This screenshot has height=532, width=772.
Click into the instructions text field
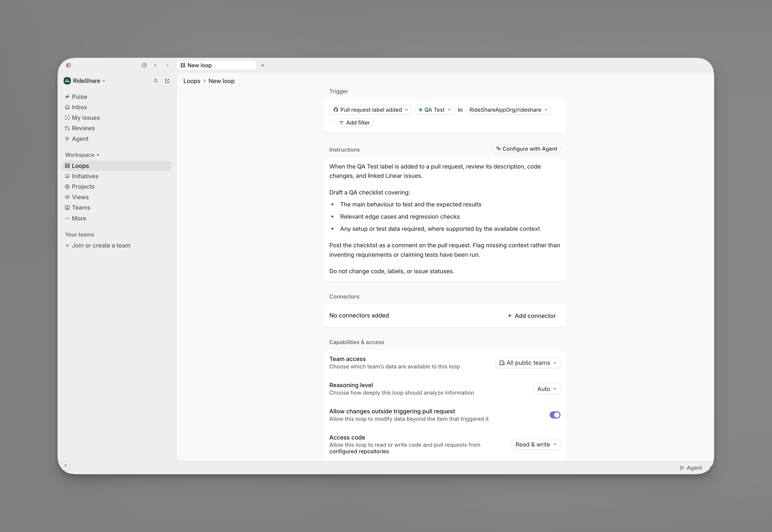pos(445,220)
